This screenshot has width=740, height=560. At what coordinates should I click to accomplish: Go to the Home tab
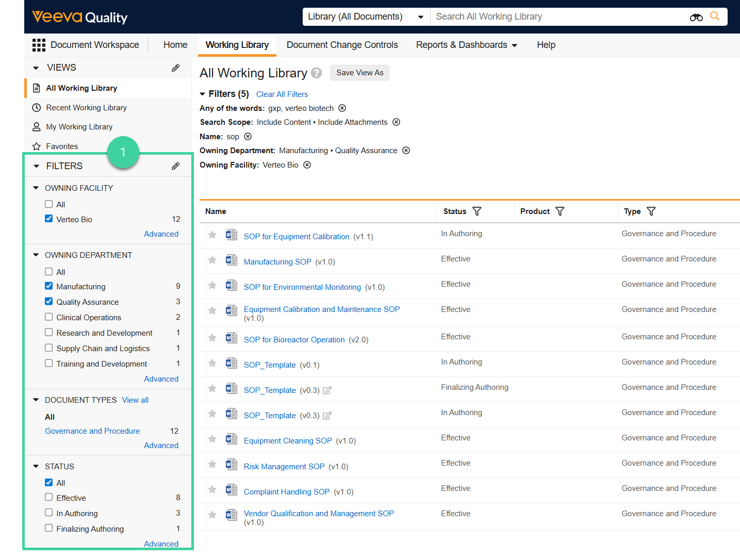pyautogui.click(x=175, y=45)
